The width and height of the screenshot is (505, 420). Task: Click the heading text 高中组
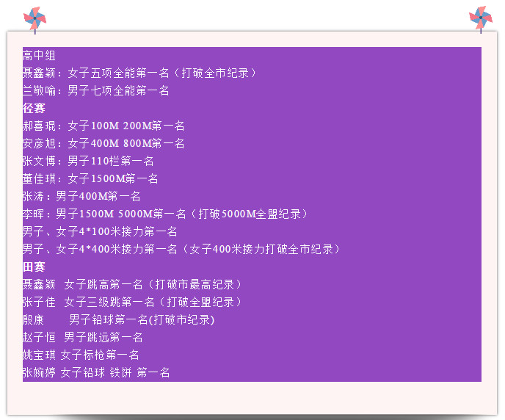tap(39, 55)
